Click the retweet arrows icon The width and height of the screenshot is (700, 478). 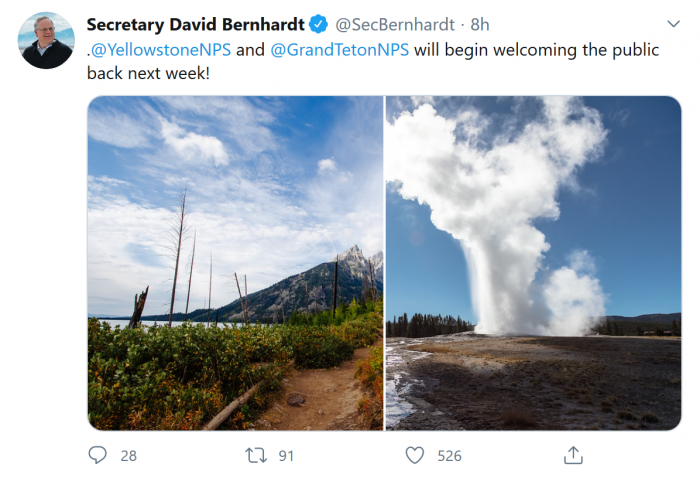click(x=256, y=455)
